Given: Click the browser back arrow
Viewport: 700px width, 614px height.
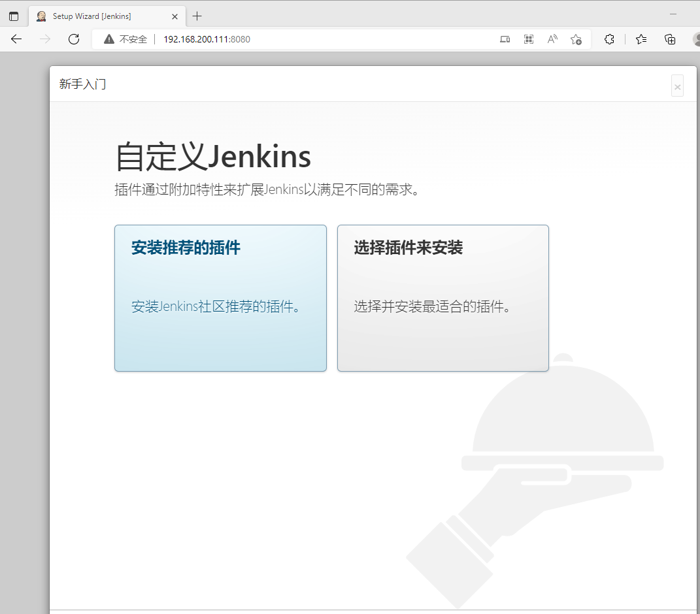Looking at the screenshot, I should pos(16,39).
